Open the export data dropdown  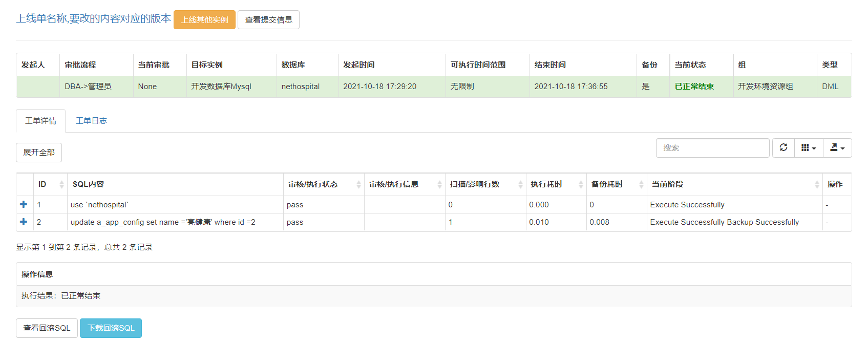[837, 148]
